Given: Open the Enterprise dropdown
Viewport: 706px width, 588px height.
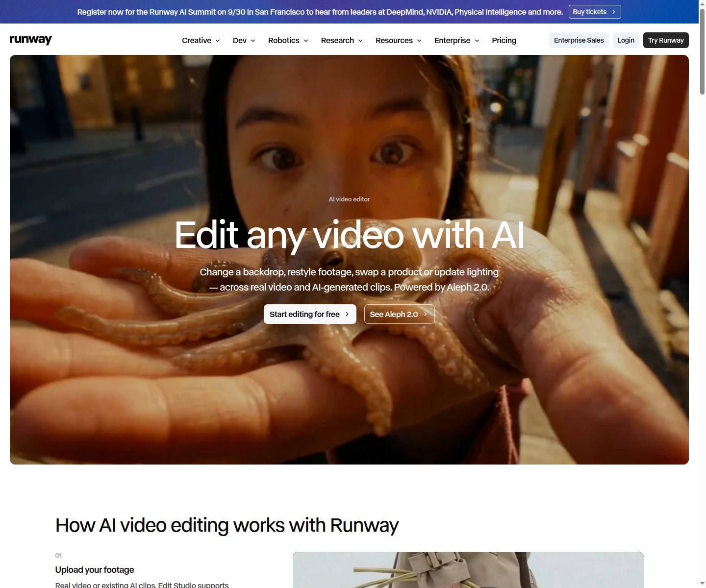Looking at the screenshot, I should [x=457, y=40].
